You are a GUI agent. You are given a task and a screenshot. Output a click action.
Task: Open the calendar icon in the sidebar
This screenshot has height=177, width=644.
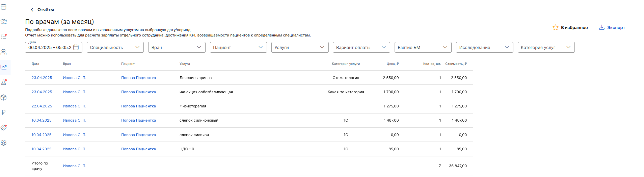[x=4, y=6]
